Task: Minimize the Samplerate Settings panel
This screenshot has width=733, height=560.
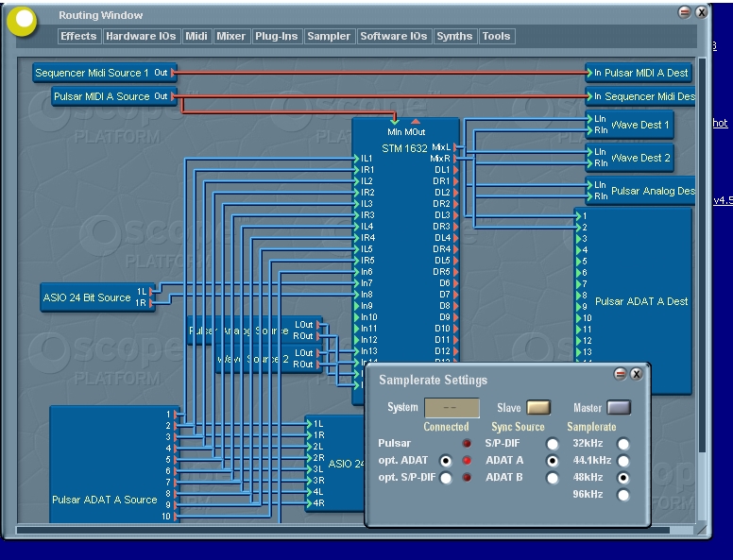Action: [x=620, y=374]
